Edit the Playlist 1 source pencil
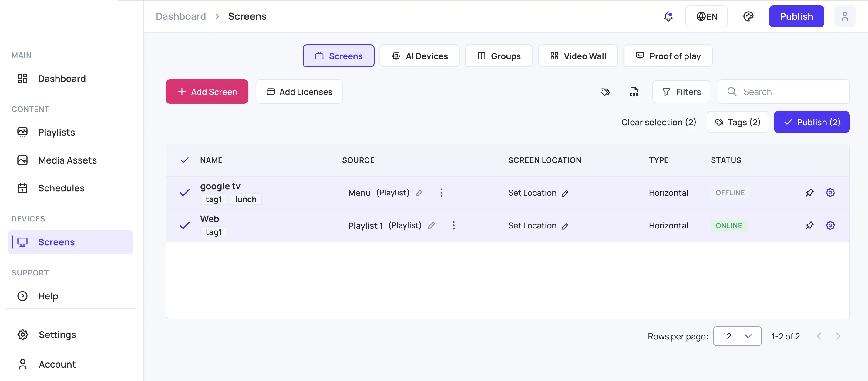The height and width of the screenshot is (381, 868). [431, 226]
